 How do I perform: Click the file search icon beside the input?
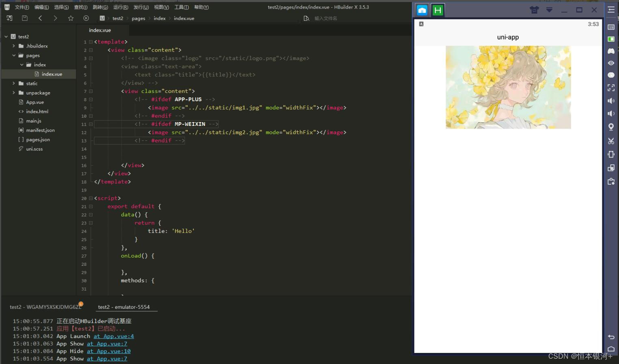coord(306,18)
